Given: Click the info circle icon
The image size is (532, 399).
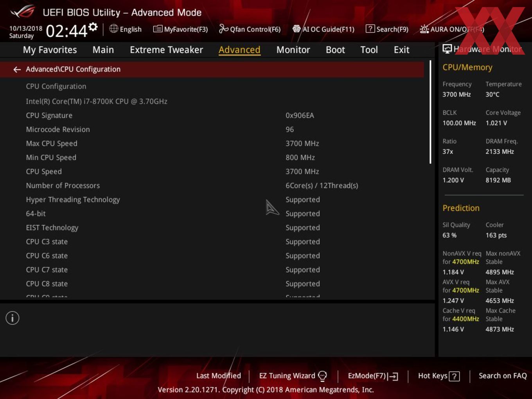Looking at the screenshot, I should click(13, 318).
